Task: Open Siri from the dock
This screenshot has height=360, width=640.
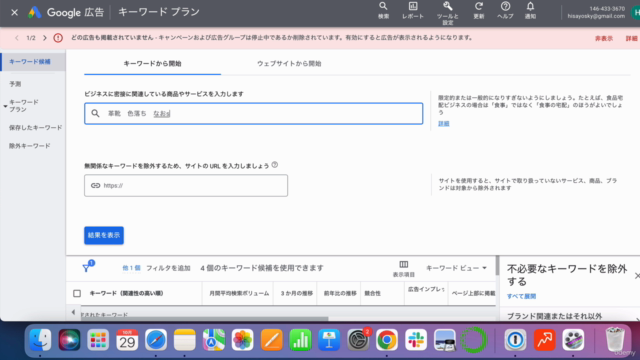Action: click(x=69, y=340)
